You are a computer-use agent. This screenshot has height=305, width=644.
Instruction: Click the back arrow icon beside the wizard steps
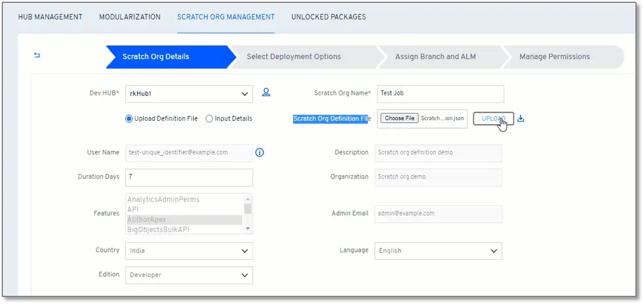pos(37,56)
